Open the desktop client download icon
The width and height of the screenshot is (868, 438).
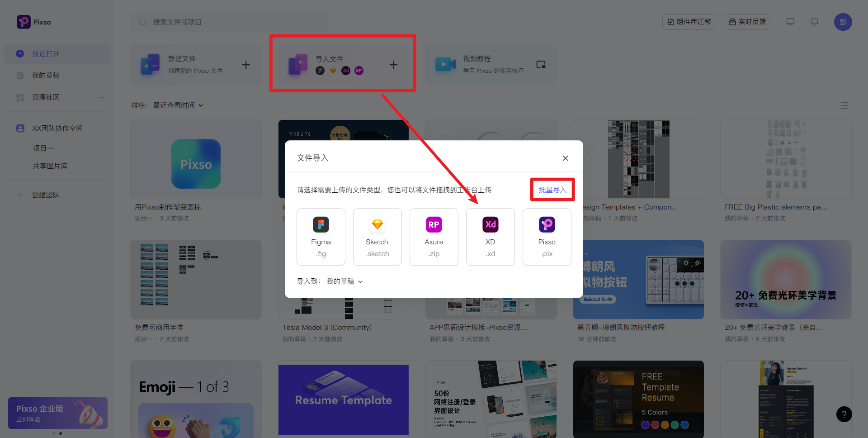click(x=790, y=21)
